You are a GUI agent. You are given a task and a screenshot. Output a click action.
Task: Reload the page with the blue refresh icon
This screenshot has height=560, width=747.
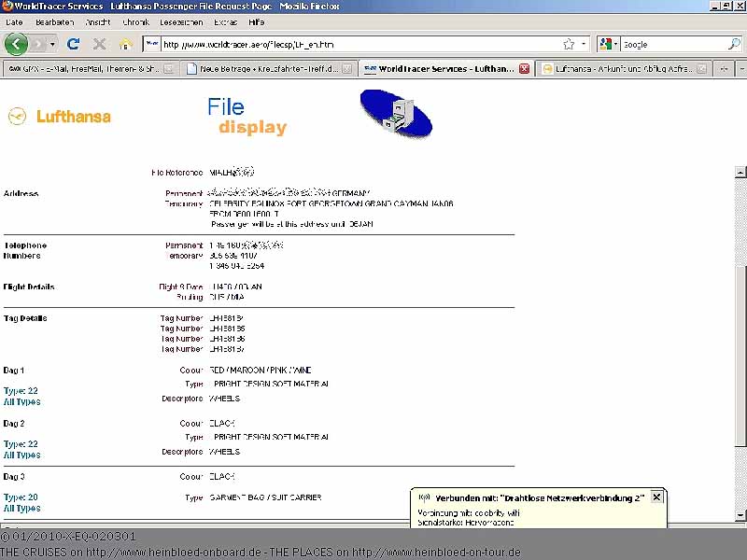click(73, 44)
